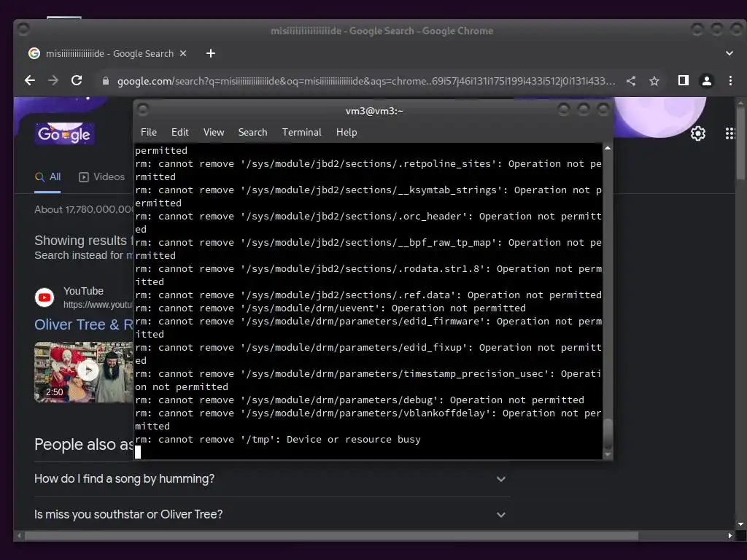Viewport: 747px width, 560px height.
Task: Click the terminal scrollbar thumb
Action: coord(608,433)
